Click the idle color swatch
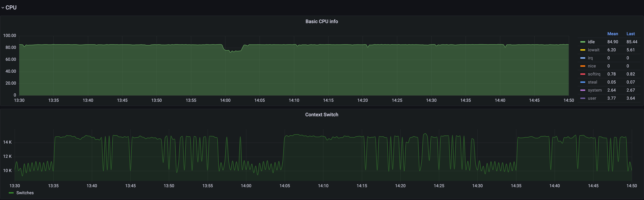This screenshot has width=644, height=200. click(x=582, y=42)
